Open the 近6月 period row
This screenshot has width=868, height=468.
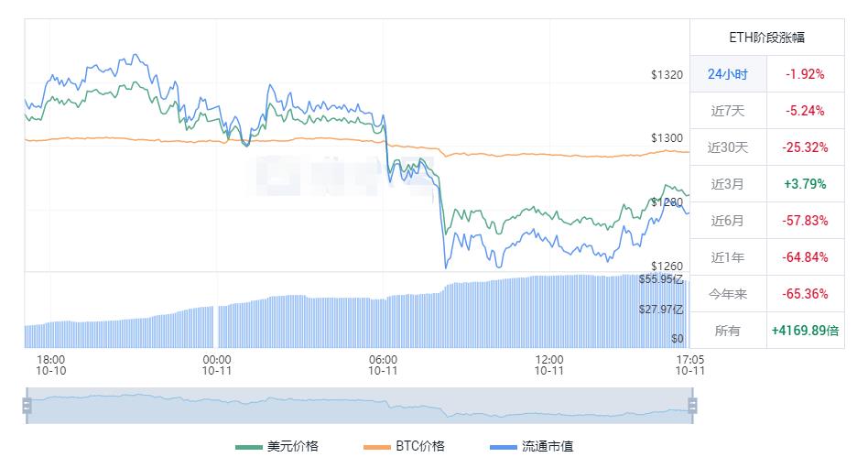[728, 221]
